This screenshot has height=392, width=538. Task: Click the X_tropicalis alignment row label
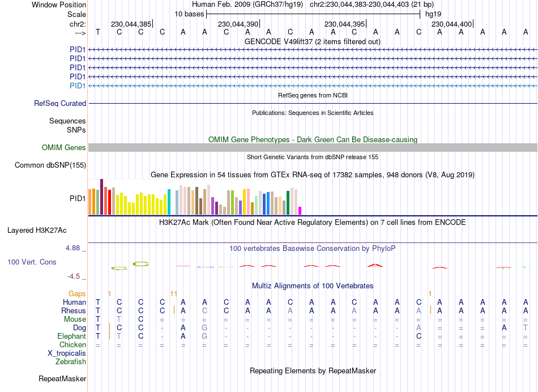tap(67, 353)
